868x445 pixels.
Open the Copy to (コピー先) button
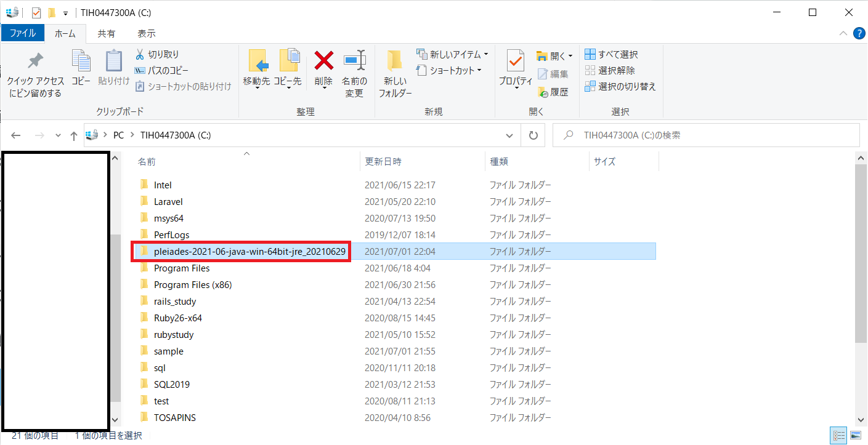coord(288,70)
